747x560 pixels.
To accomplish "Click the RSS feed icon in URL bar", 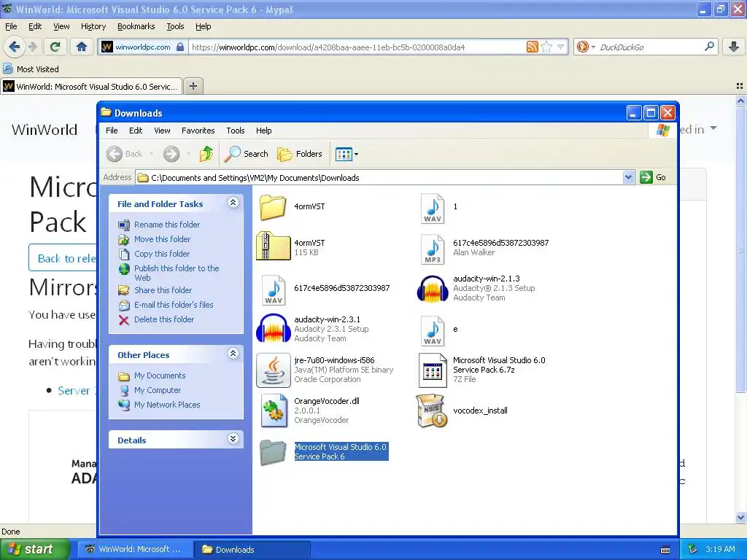I will (532, 47).
